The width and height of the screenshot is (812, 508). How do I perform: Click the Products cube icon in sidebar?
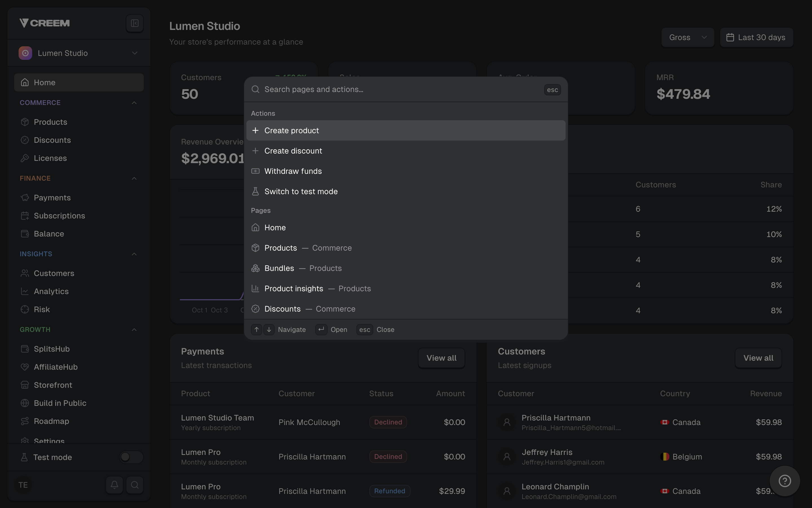pyautogui.click(x=25, y=122)
